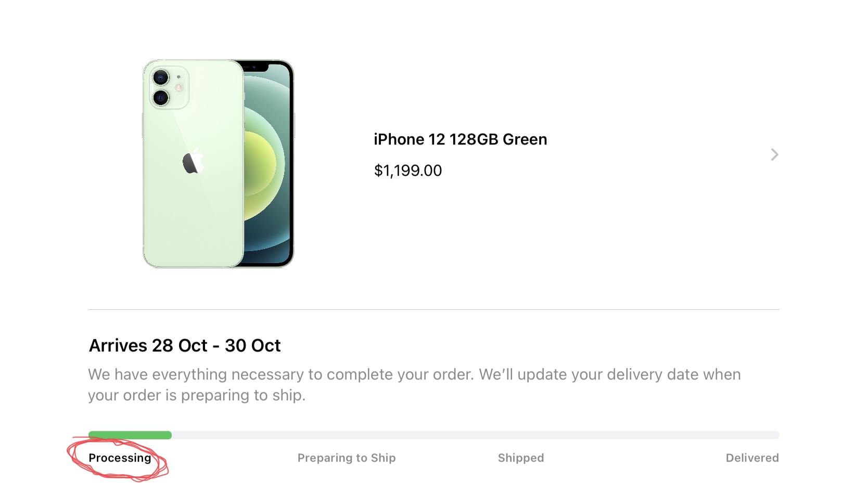Click the iPhone 12 128GB Green title
868x483 pixels.
point(460,139)
